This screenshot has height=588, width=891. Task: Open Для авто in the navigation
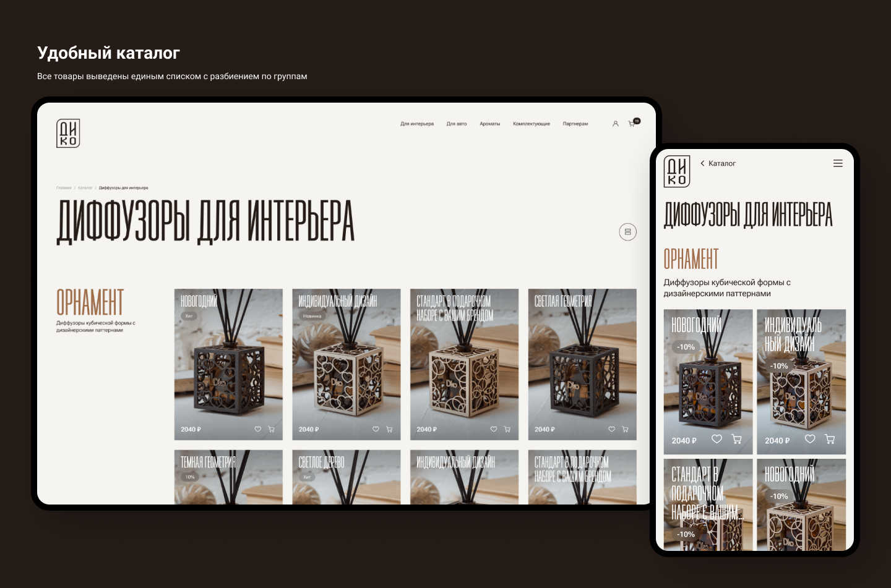[457, 124]
